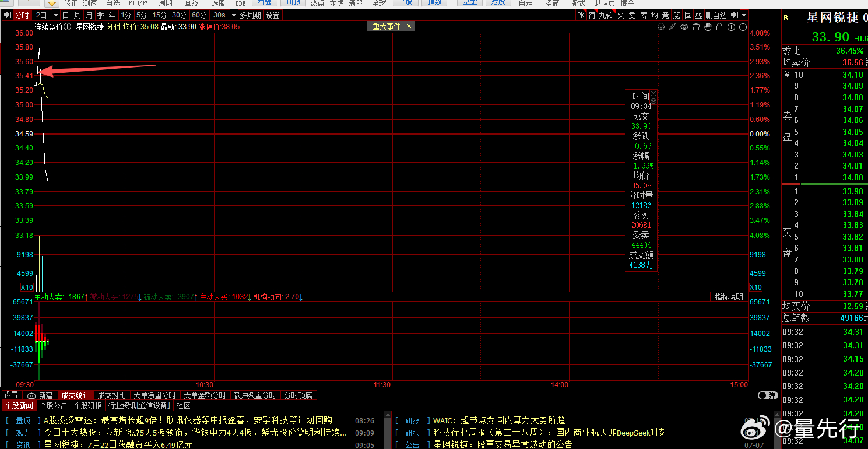Toggle the 弹 popup switch
This screenshot has height=449, width=868.
[x=768, y=395]
